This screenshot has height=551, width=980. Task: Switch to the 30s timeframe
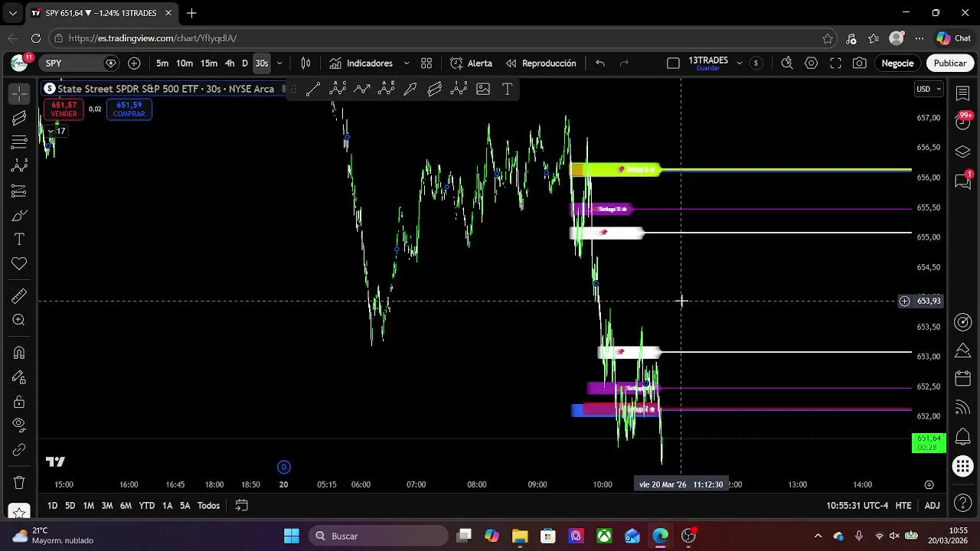pos(262,64)
